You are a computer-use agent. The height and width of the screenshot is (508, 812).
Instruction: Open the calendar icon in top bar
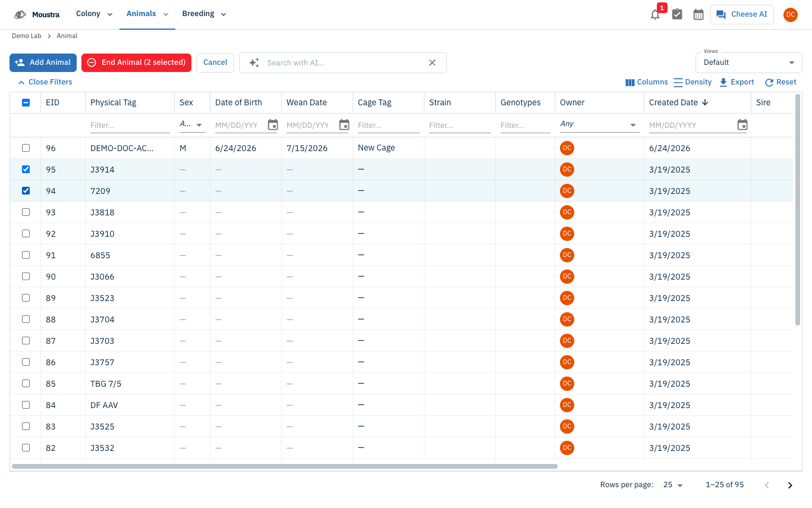[698, 14]
